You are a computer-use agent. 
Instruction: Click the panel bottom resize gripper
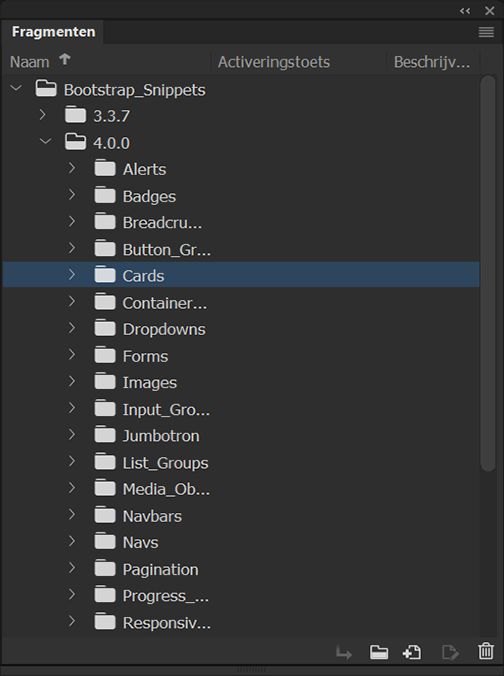tap(251, 670)
